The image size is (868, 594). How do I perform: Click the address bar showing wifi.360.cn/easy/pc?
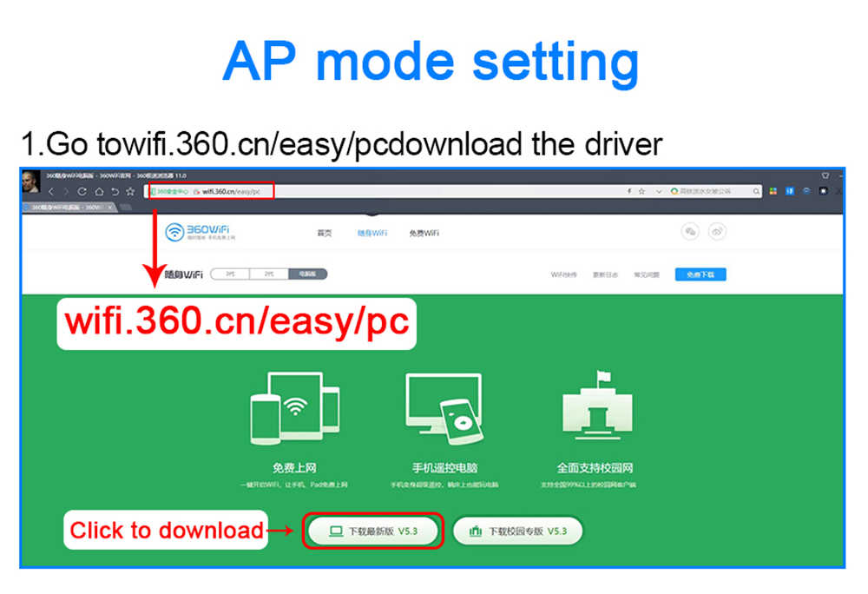[x=386, y=191]
